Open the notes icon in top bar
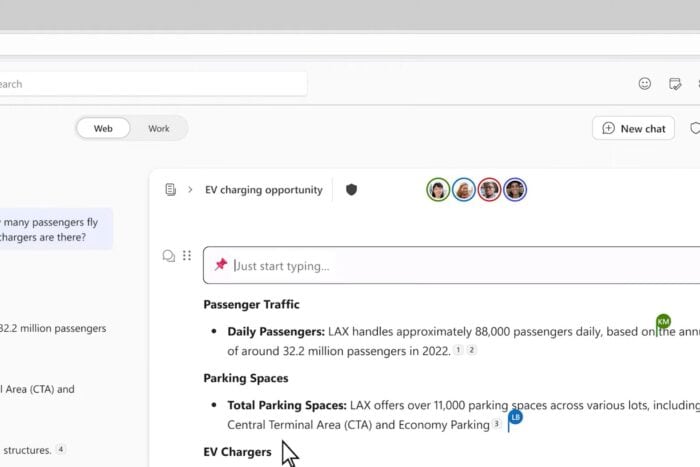Image resolution: width=700 pixels, height=467 pixels. [676, 84]
